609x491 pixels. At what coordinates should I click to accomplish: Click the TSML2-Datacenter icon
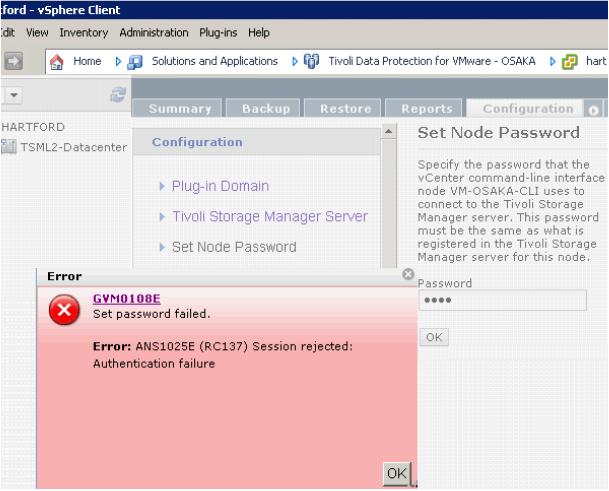click(9, 147)
